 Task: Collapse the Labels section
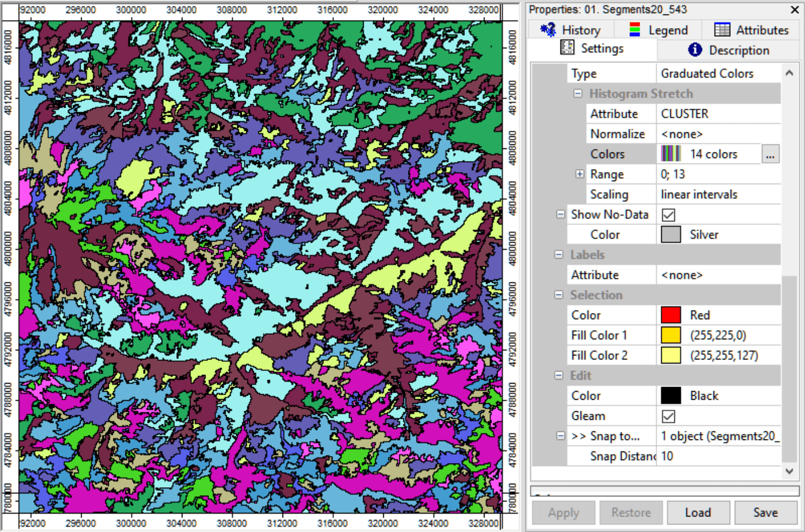click(558, 255)
